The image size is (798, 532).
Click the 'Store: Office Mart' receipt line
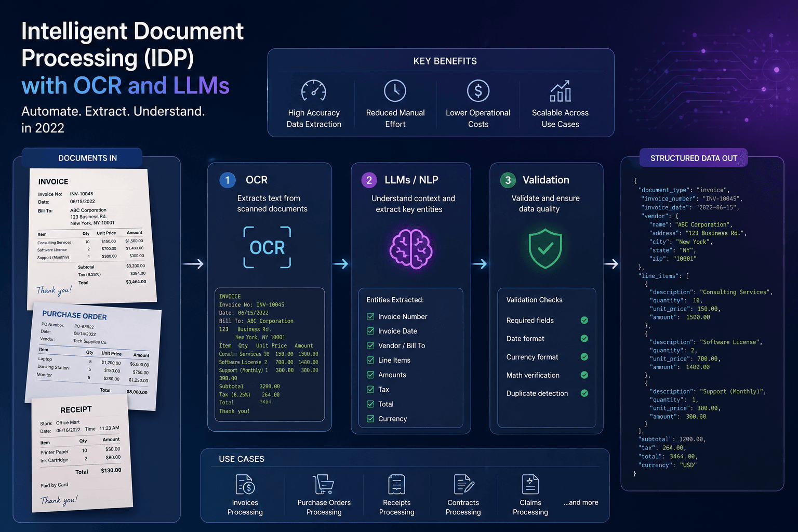coord(60,423)
